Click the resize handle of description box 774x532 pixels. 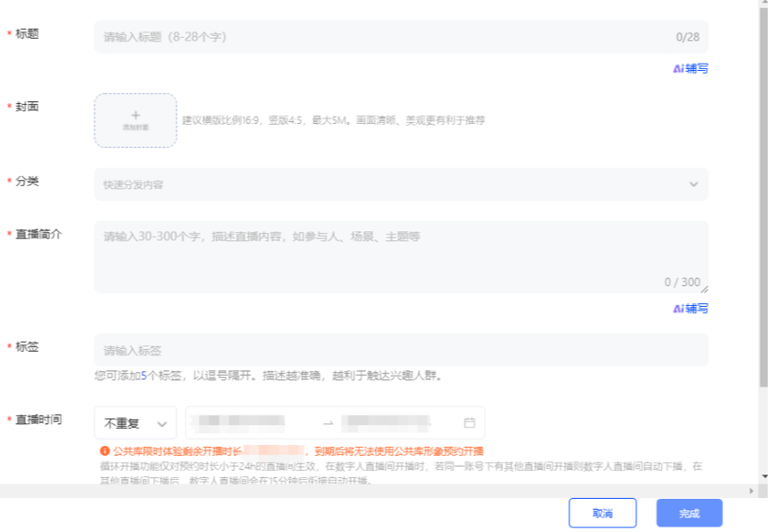pos(704,289)
